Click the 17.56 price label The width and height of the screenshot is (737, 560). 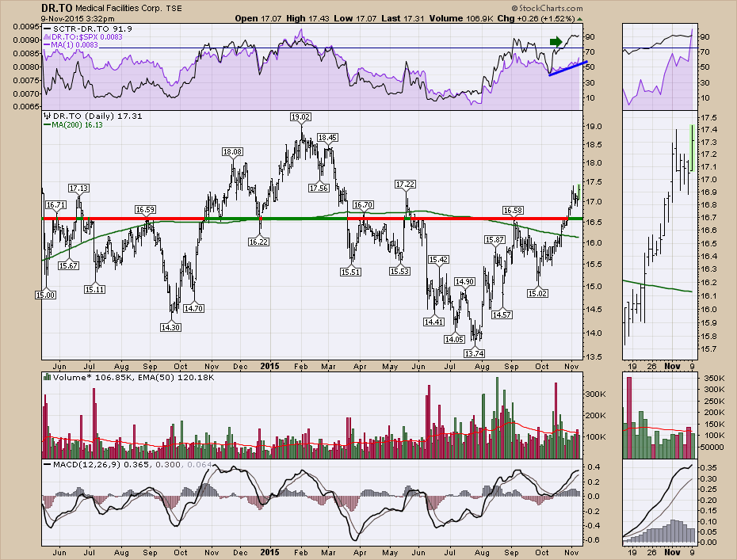coord(319,188)
